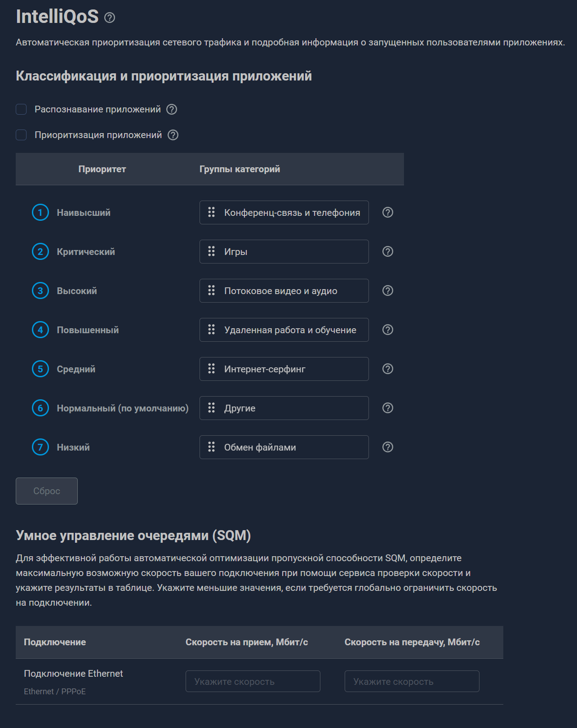Viewport: 577px width, 728px height.
Task: Open help for the Игры category
Action: (x=388, y=251)
